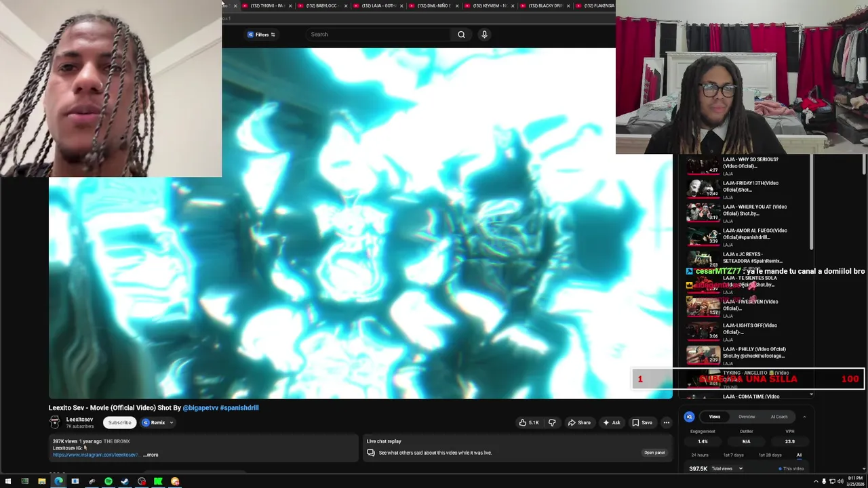Click the volume speaker tray icon
The width and height of the screenshot is (868, 488).
(x=840, y=481)
